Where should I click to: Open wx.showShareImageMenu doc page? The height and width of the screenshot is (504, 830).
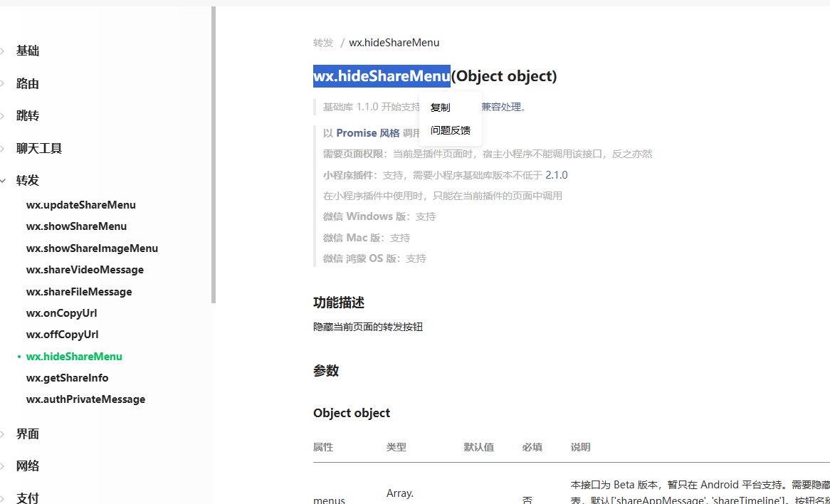[x=92, y=248]
